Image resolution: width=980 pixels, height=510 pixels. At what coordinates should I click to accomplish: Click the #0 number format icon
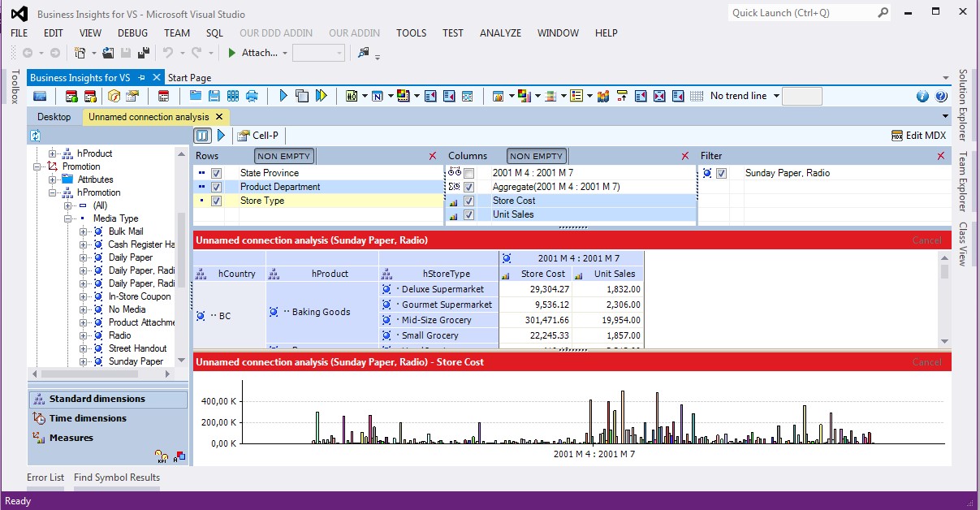352,96
